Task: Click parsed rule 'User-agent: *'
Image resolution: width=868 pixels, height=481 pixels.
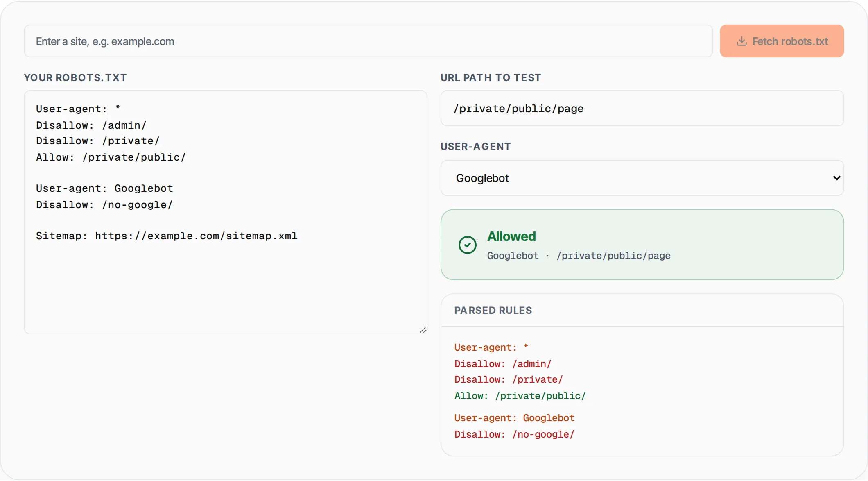Action: pos(491,347)
